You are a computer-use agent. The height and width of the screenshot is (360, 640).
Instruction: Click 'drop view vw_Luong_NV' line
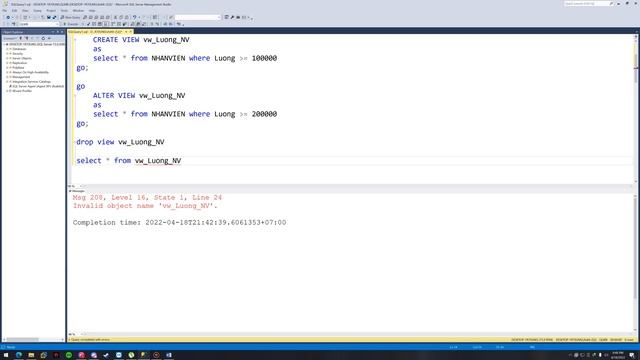click(x=120, y=142)
